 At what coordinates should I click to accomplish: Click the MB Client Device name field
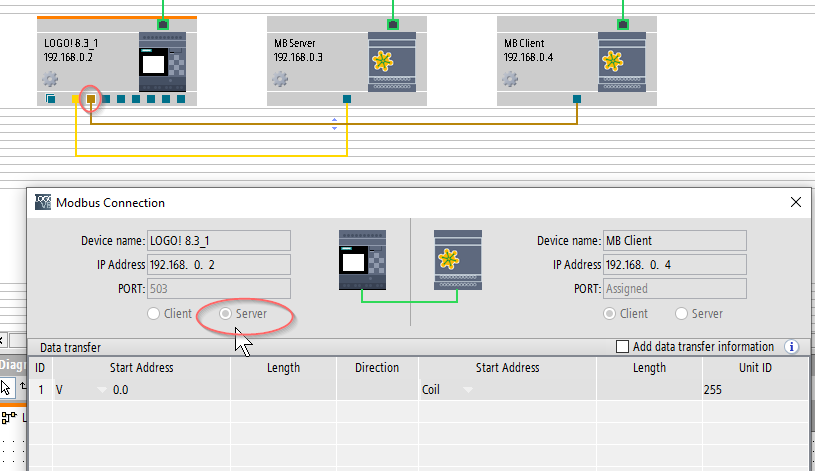[x=675, y=241]
